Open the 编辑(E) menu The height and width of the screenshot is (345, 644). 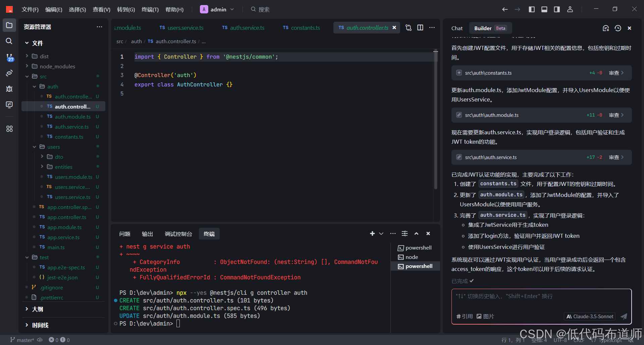[54, 9]
